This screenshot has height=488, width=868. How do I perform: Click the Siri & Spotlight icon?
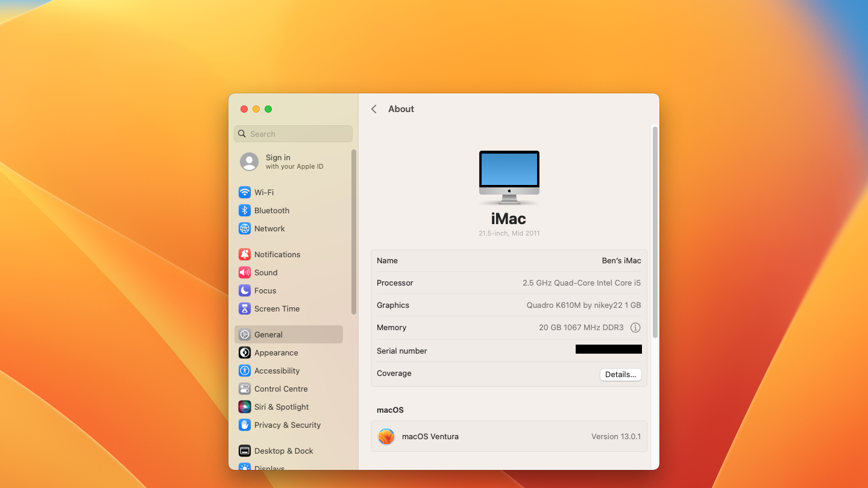[x=245, y=407]
